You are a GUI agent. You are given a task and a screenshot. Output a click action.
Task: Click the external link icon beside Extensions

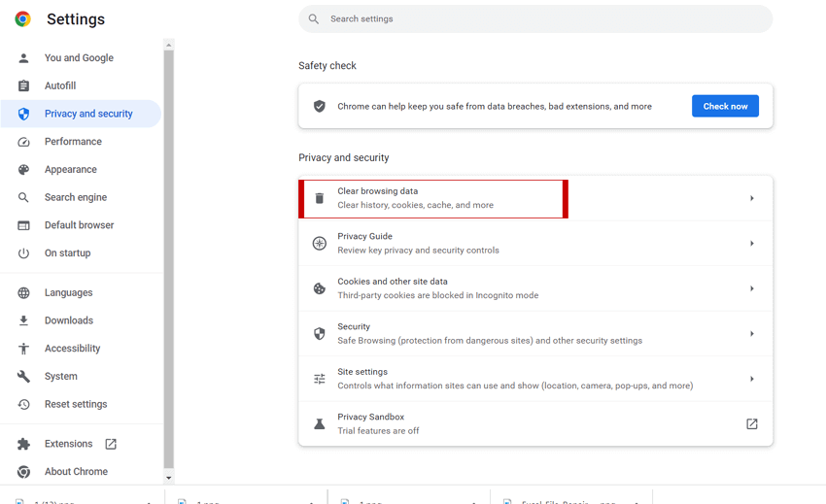[x=111, y=444]
